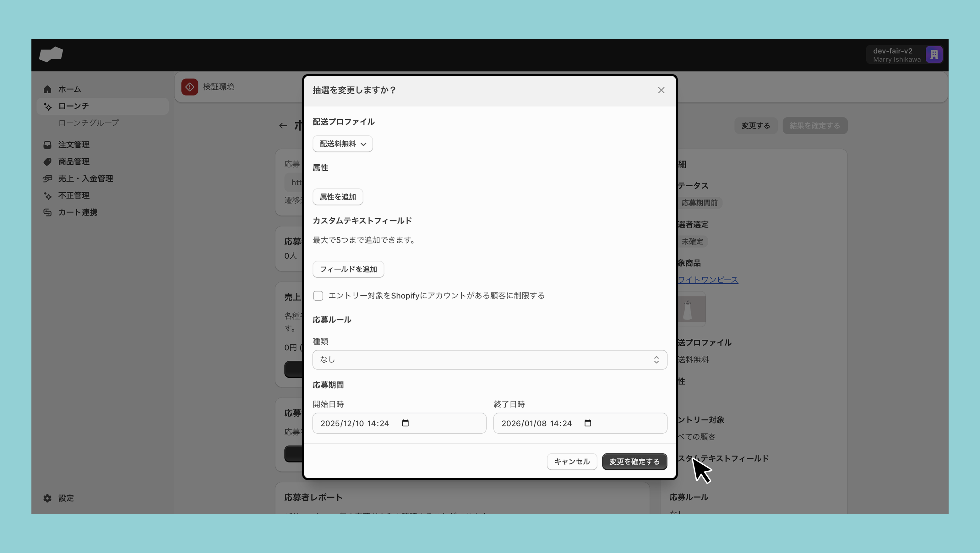Open the 配送料無料 shipping profile dropdown

[x=342, y=144]
